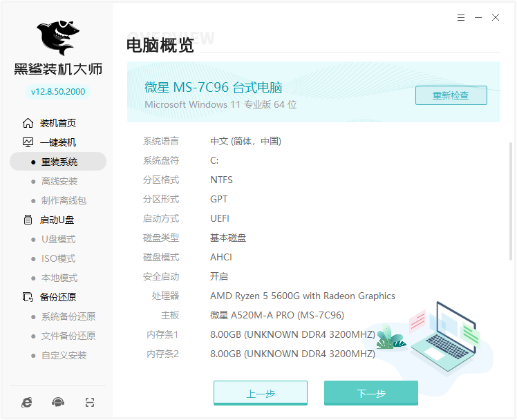517x420 pixels.
Task: Click the system drive value C:
Action: coord(214,161)
